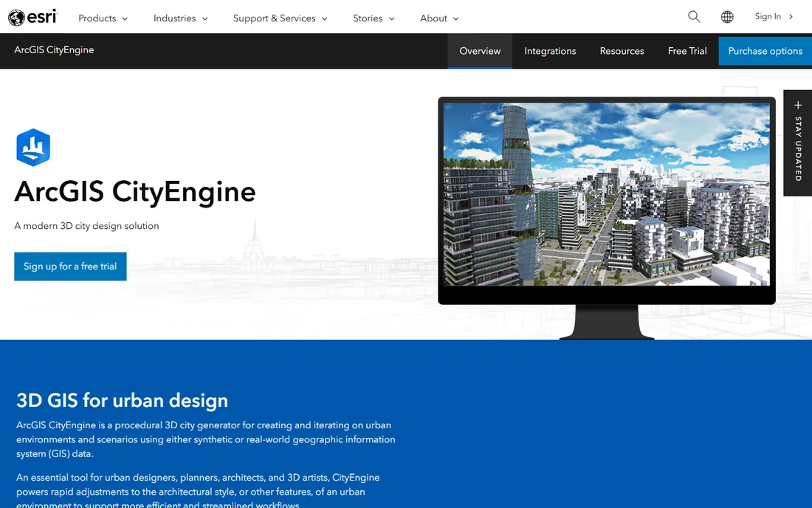Click the ArcGIS CityEngine hexagon product icon

point(33,148)
